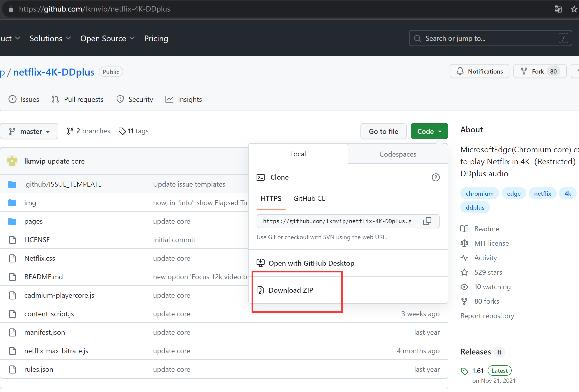Expand the green Code dropdown button
The width and height of the screenshot is (579, 392).
429,131
